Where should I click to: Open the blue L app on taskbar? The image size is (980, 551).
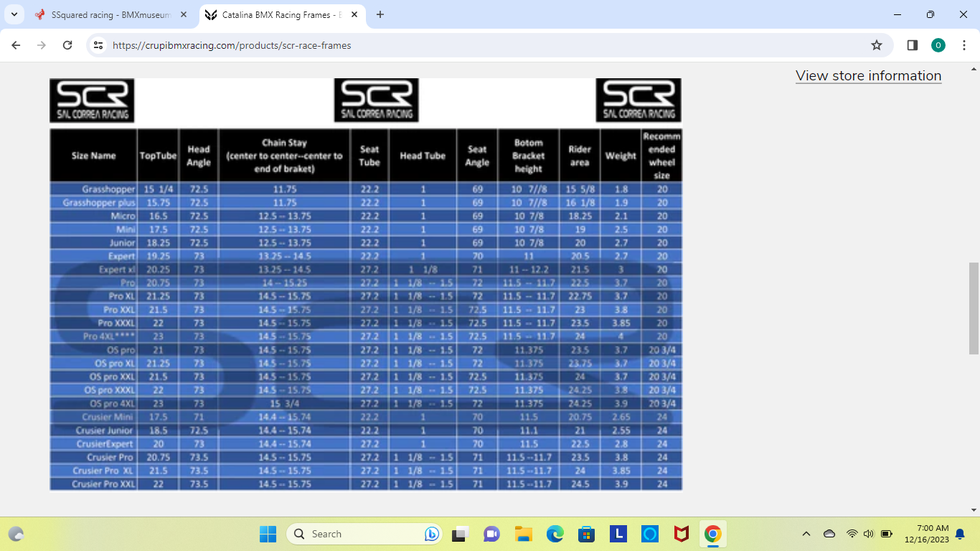point(618,534)
